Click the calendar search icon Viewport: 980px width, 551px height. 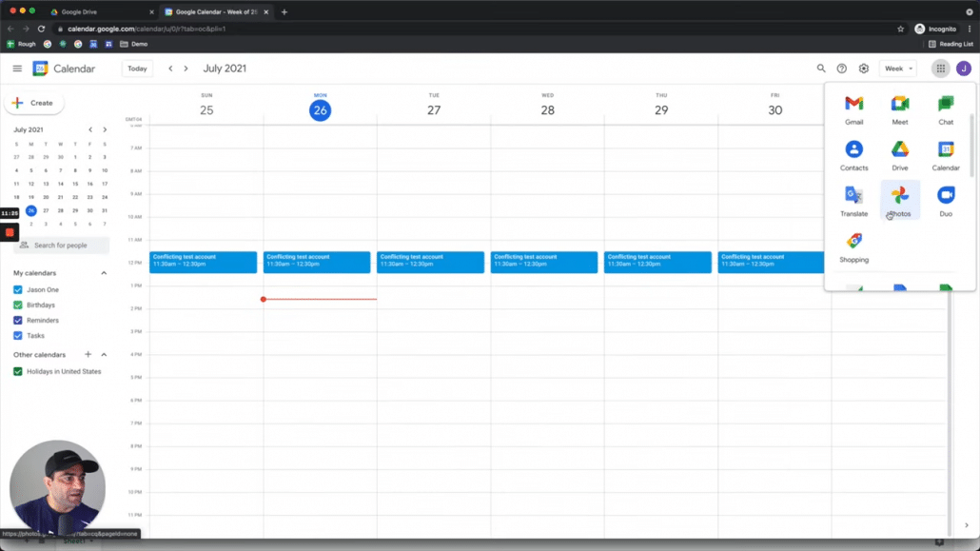pyautogui.click(x=820, y=69)
